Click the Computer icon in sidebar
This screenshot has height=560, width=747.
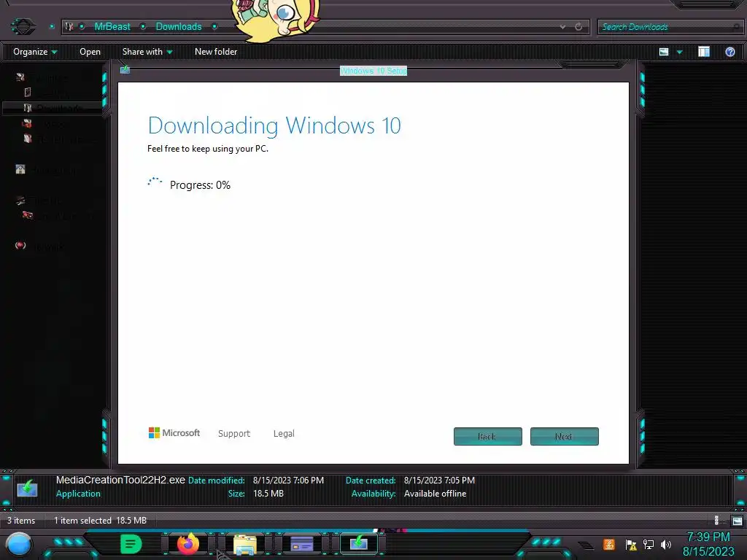pos(20,200)
